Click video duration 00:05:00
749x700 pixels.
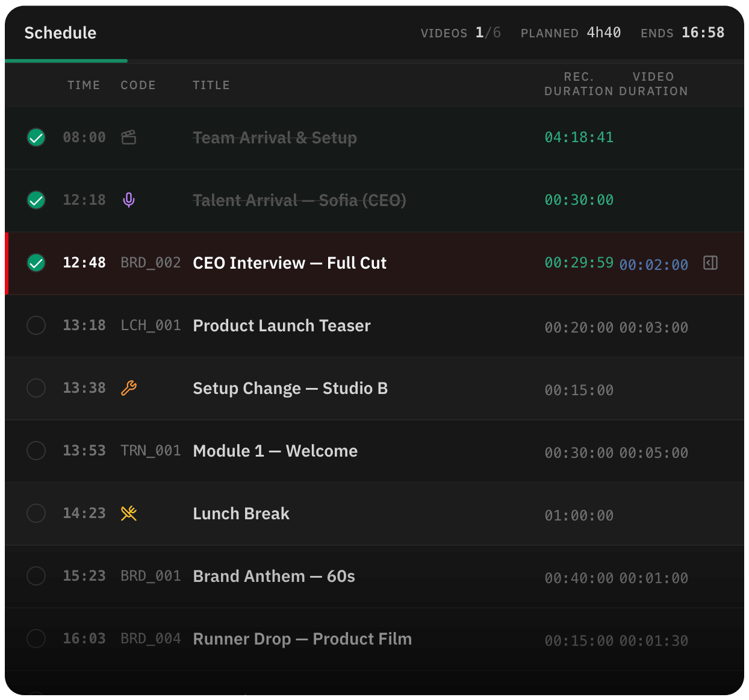[x=654, y=453]
